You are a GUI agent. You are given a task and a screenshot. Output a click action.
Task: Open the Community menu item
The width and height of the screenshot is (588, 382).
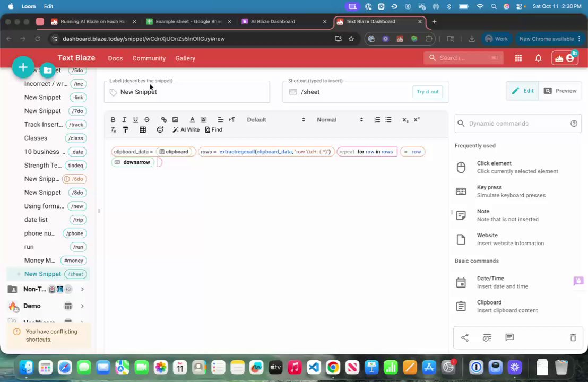coord(149,58)
